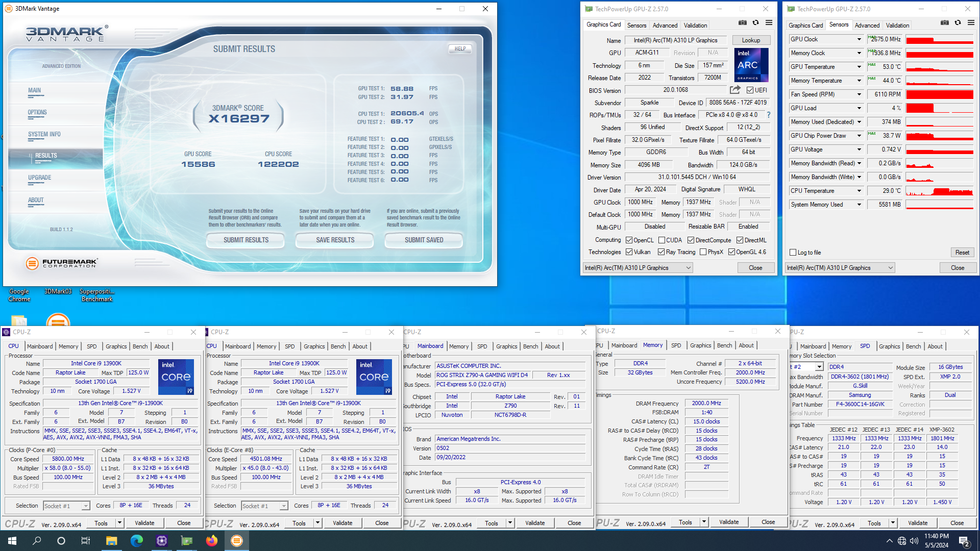
Task: Toggle the DirectCompute checkbox
Action: pyautogui.click(x=691, y=240)
